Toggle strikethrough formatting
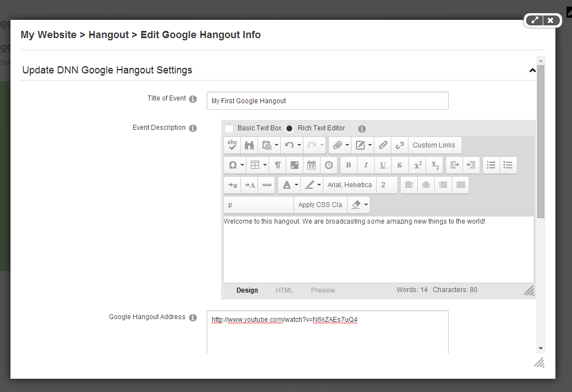The image size is (572, 392). point(400,165)
